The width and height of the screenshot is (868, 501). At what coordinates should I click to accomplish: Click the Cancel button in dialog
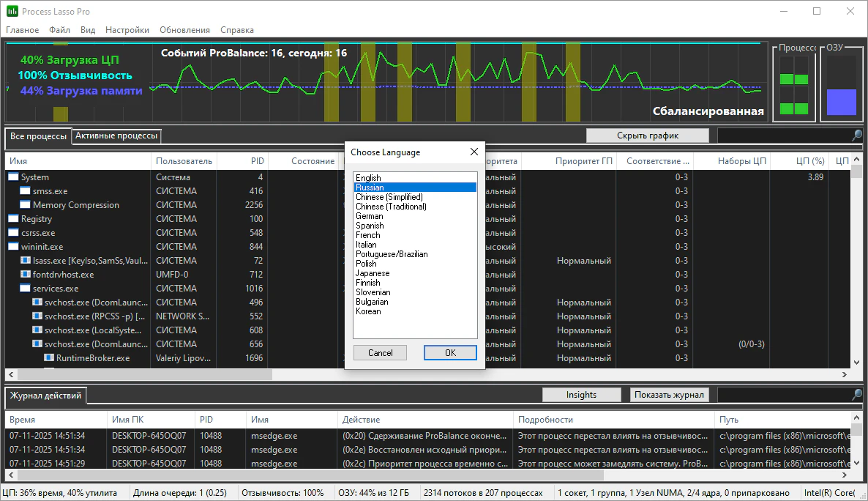point(380,353)
